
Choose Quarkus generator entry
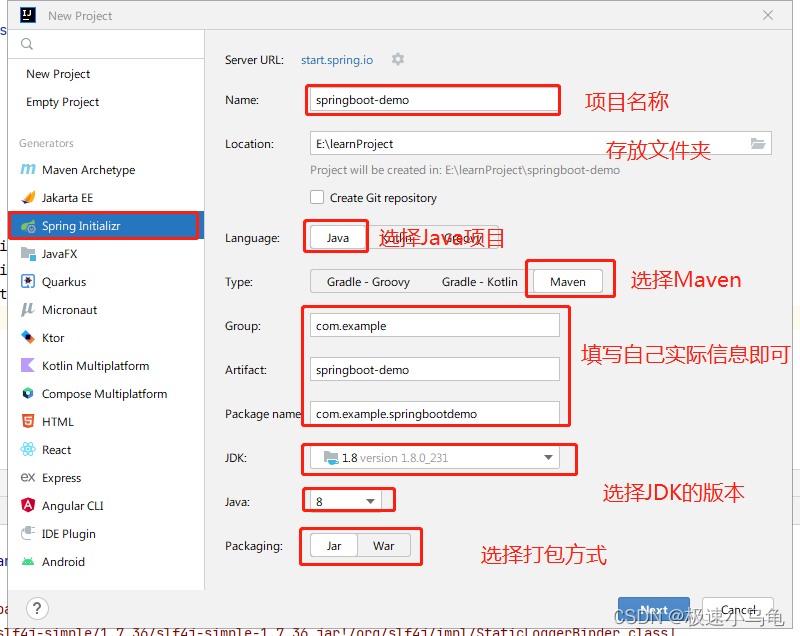(106, 282)
